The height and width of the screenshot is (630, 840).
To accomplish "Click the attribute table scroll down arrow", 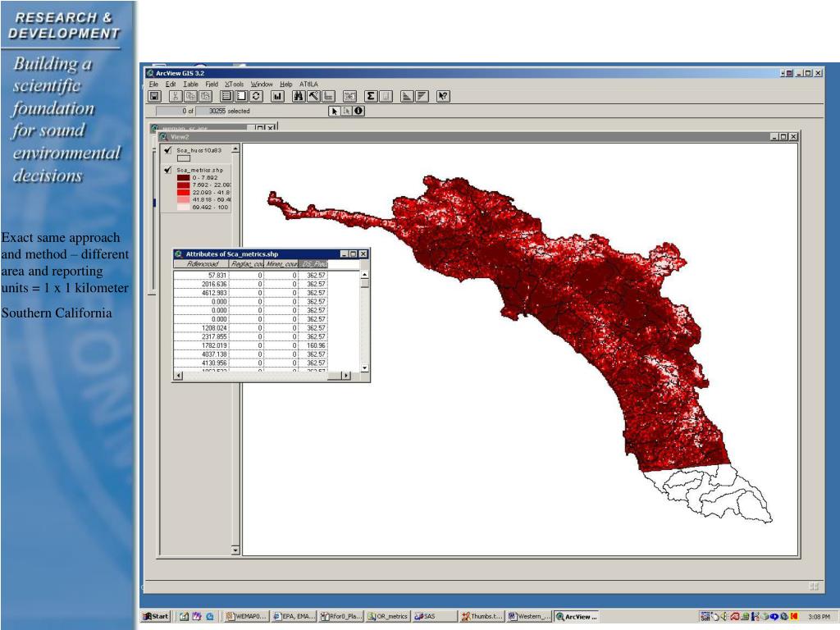I will 365,368.
